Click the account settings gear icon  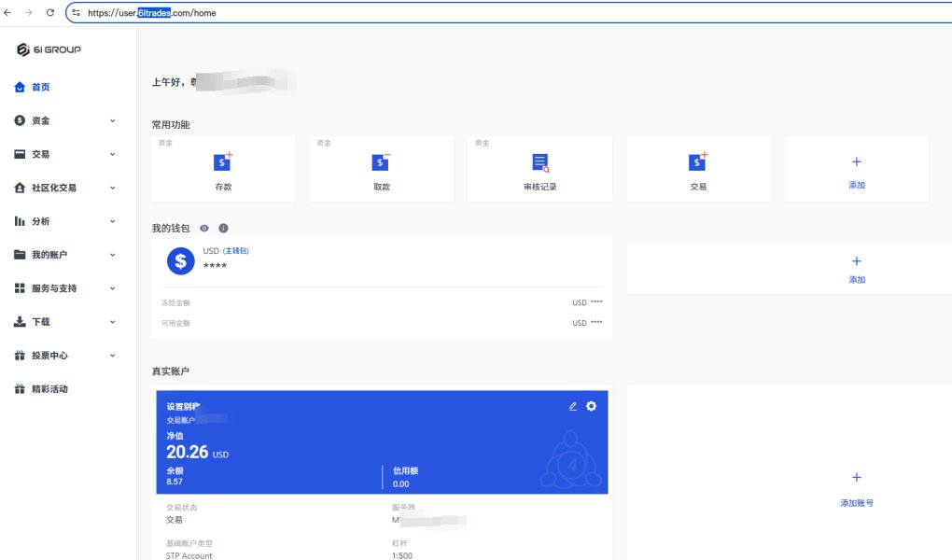[592, 406]
